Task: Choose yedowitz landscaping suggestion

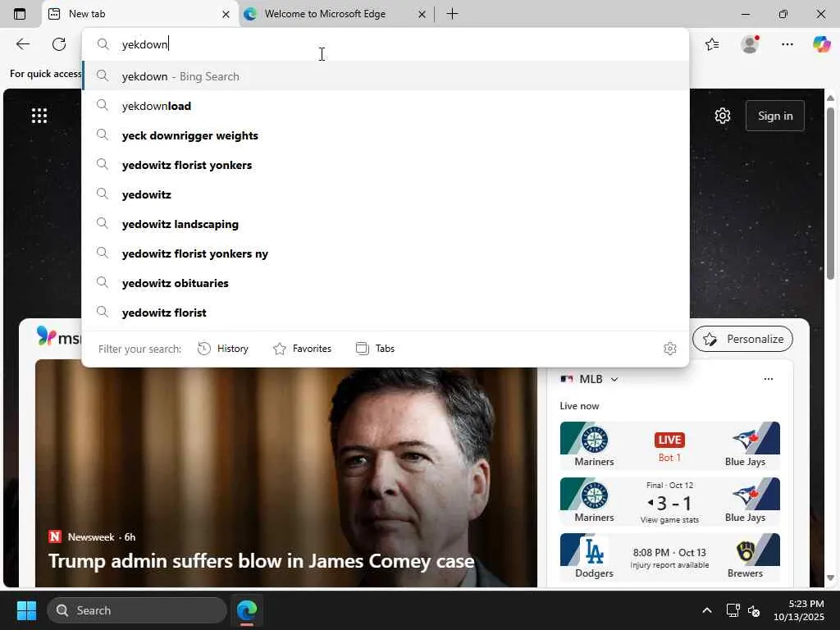Action: [386, 224]
